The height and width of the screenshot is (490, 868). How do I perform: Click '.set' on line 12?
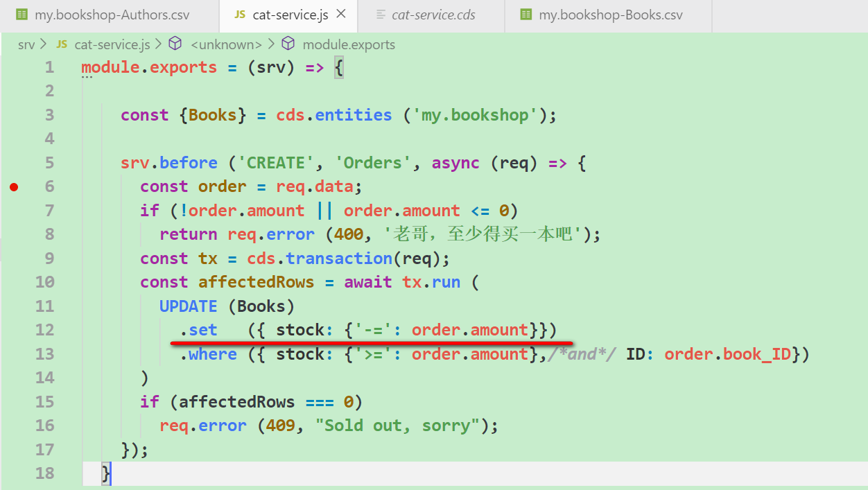point(198,330)
